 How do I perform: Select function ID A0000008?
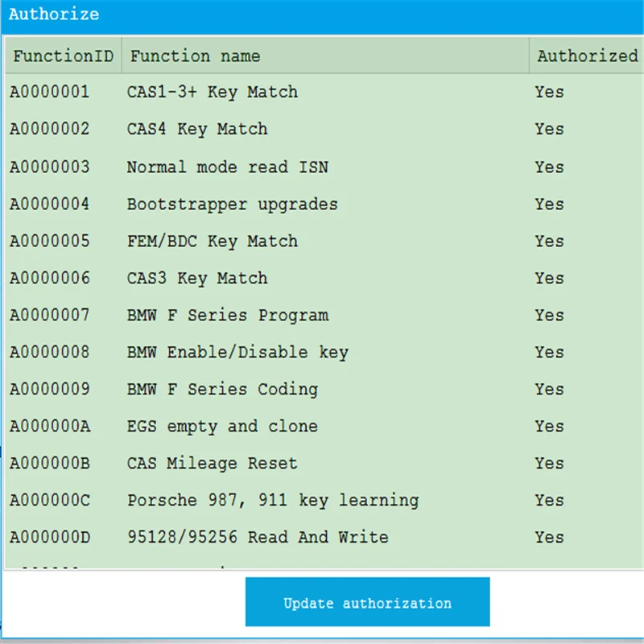50,352
